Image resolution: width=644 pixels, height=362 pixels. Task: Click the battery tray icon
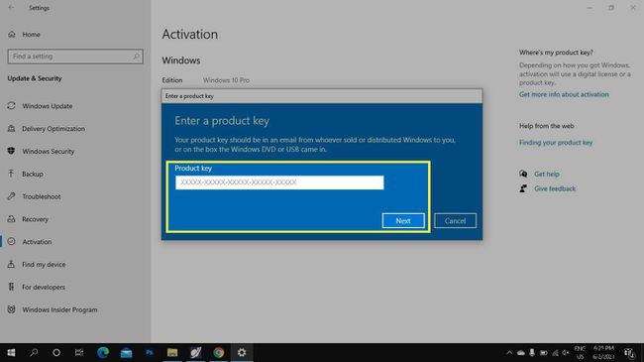pos(543,352)
